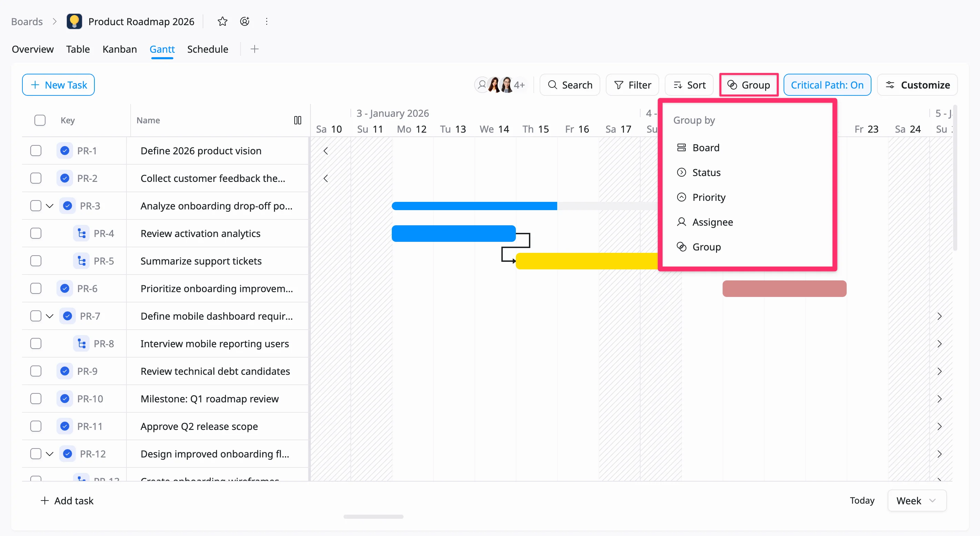
Task: Check the PR-2 row checkbox
Action: [36, 178]
